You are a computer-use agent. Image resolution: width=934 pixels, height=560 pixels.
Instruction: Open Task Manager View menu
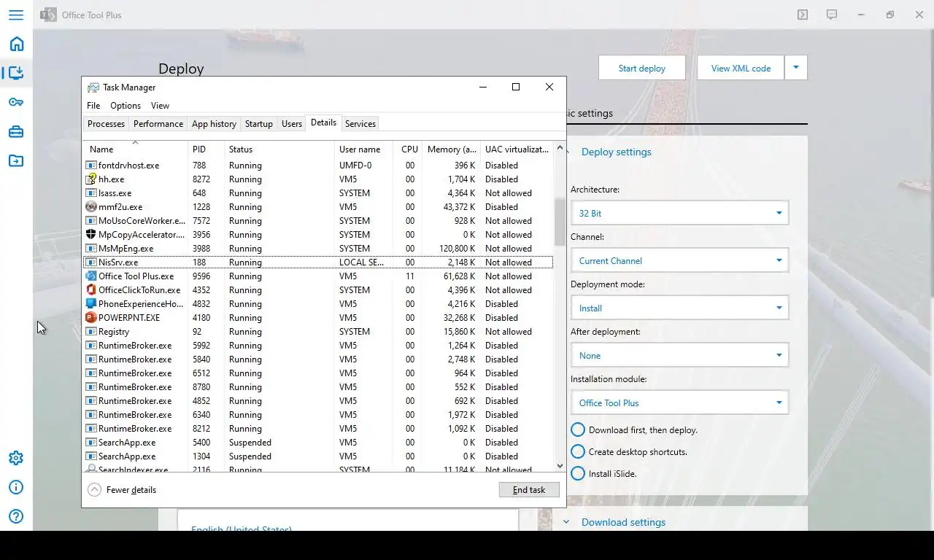160,106
